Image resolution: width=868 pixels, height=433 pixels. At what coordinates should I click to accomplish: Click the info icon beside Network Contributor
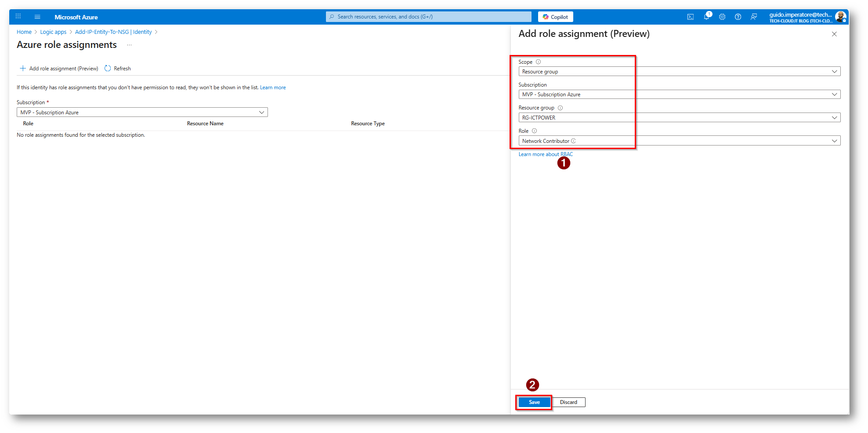(x=573, y=141)
